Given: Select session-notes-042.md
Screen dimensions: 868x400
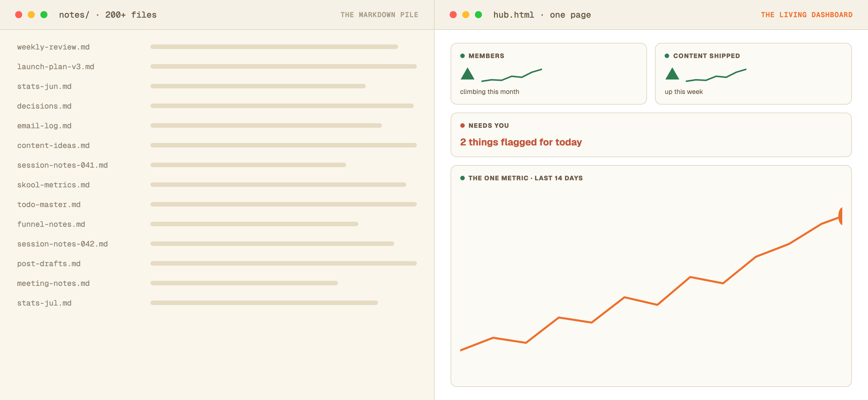Looking at the screenshot, I should [62, 244].
